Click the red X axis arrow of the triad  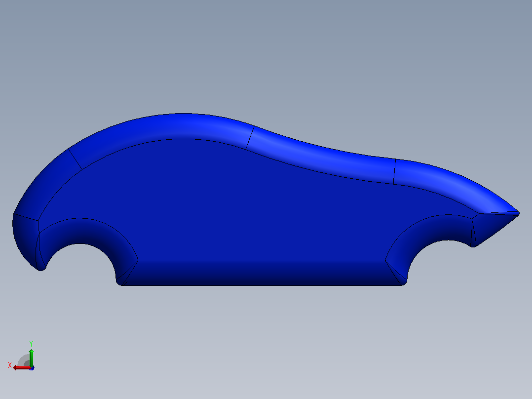[21, 368]
